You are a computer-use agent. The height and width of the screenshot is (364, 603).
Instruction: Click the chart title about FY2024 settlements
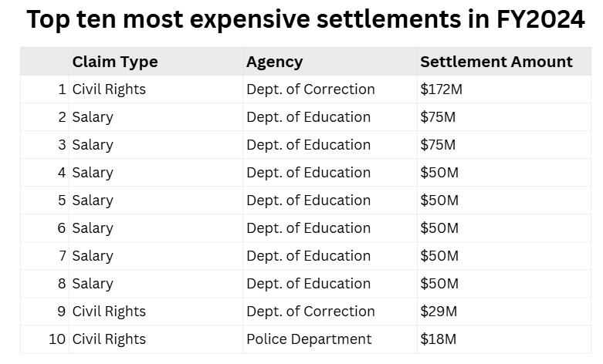tap(306, 21)
